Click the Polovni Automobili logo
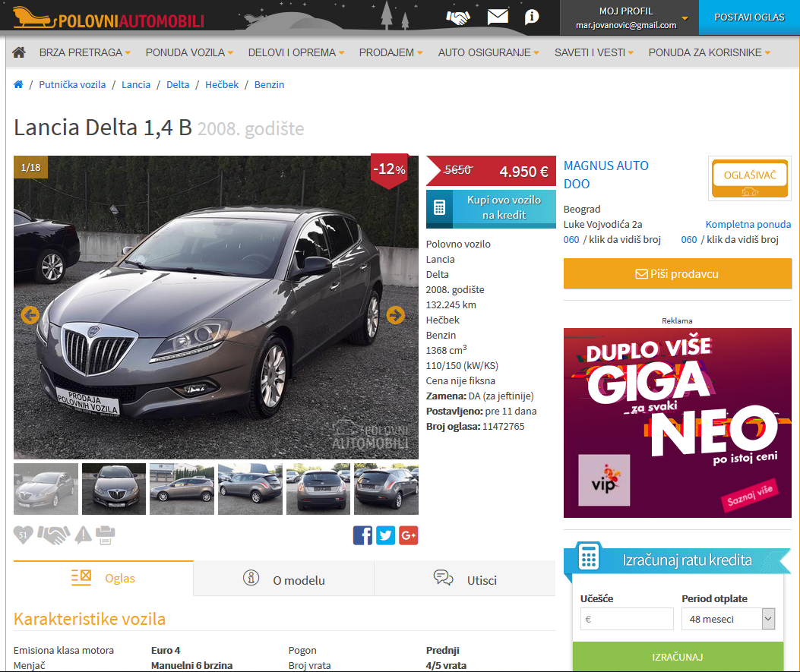This screenshot has height=672, width=800. pyautogui.click(x=109, y=18)
